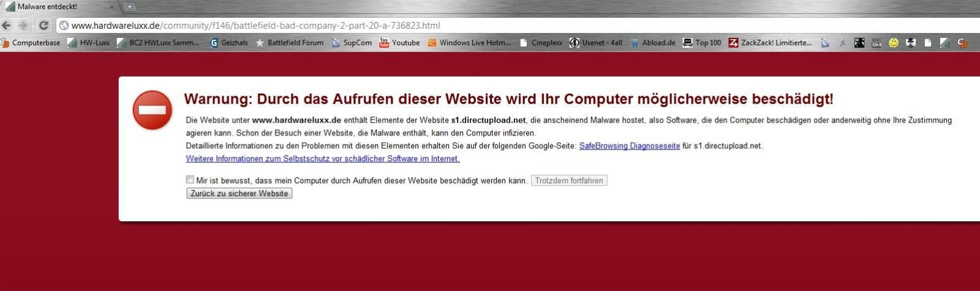Reload the current page
Screen dimensions: 980x291
(43, 26)
